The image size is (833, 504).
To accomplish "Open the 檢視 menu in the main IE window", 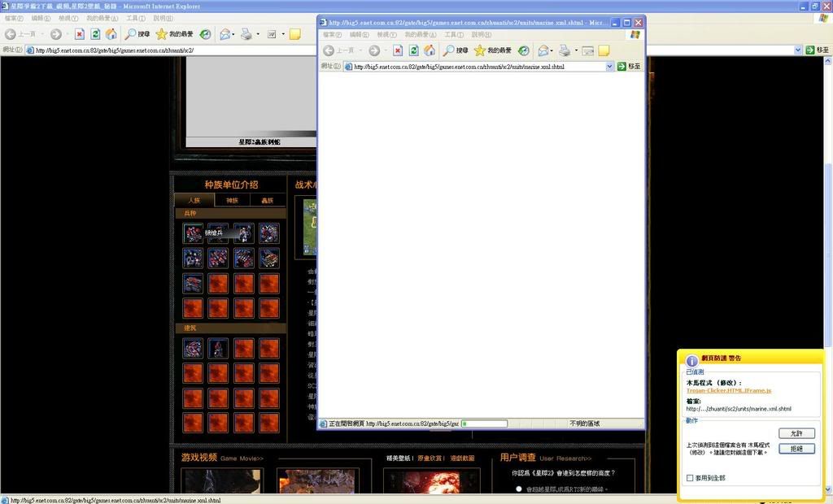I will (68, 18).
